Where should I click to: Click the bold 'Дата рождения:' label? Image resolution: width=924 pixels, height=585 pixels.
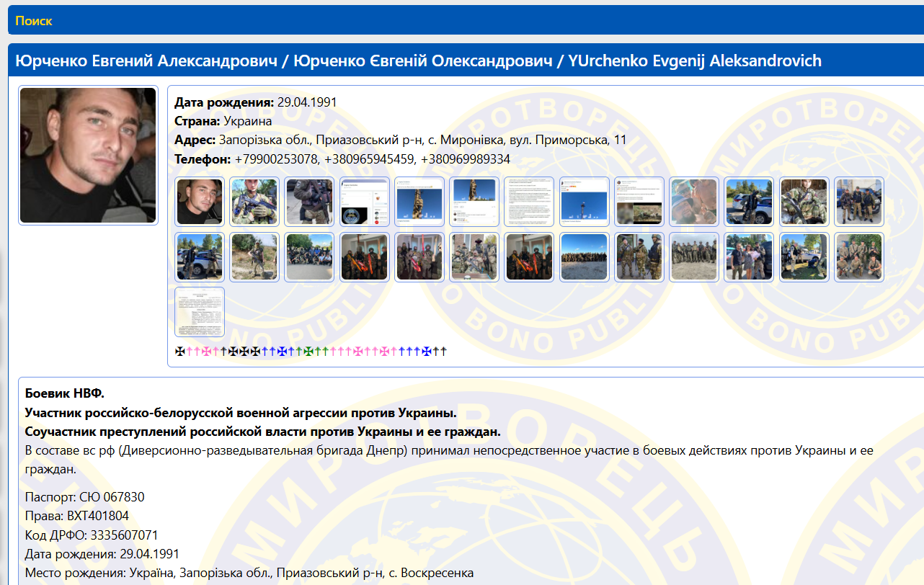[x=224, y=102]
